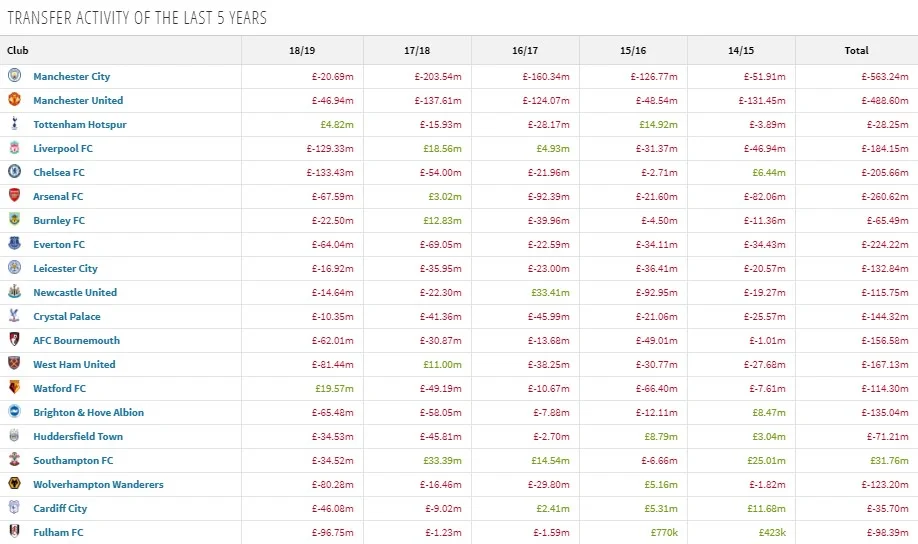
Task: Click the Wolverhampton Wanderers crest icon
Action: click(14, 484)
